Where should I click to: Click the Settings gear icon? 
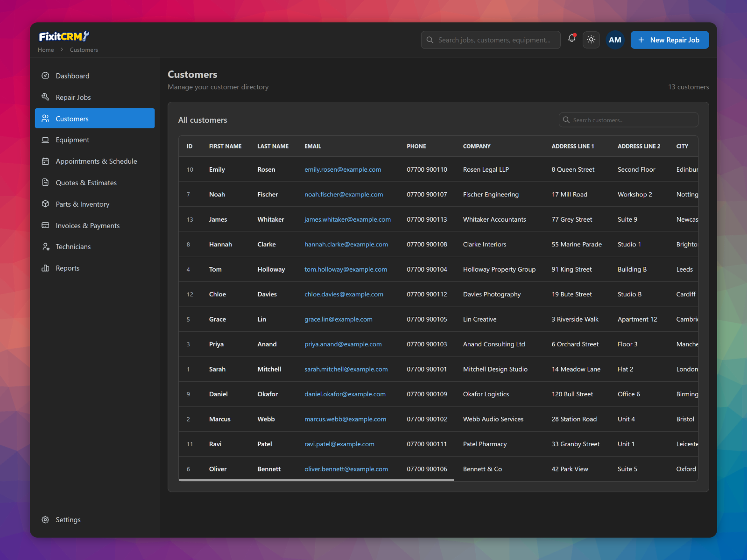tap(45, 520)
